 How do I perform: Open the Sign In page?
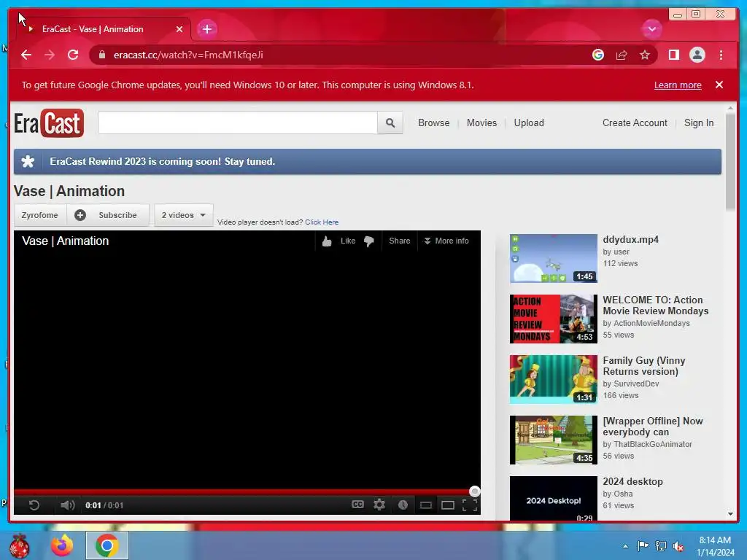[x=699, y=122]
